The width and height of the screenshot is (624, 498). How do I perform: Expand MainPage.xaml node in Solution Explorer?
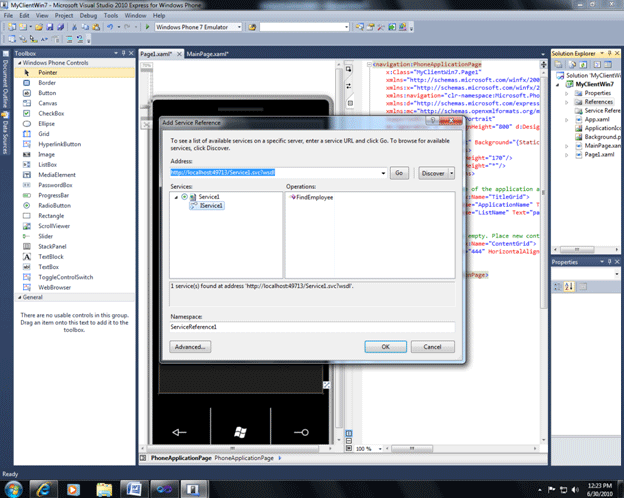pos(567,146)
